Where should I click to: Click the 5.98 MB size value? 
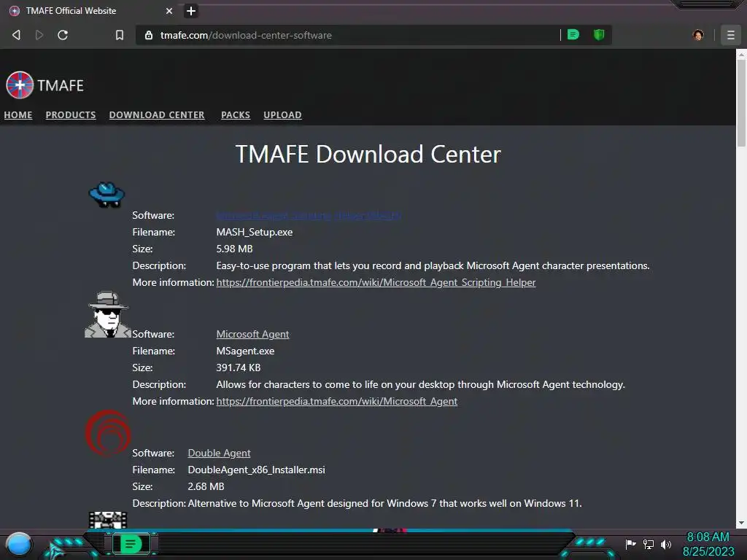point(234,249)
